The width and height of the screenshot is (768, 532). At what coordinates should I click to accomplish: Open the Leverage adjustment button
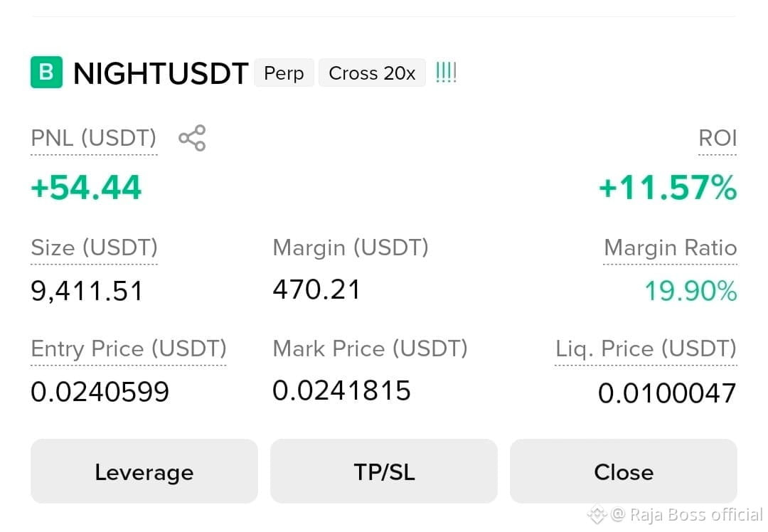point(144,472)
